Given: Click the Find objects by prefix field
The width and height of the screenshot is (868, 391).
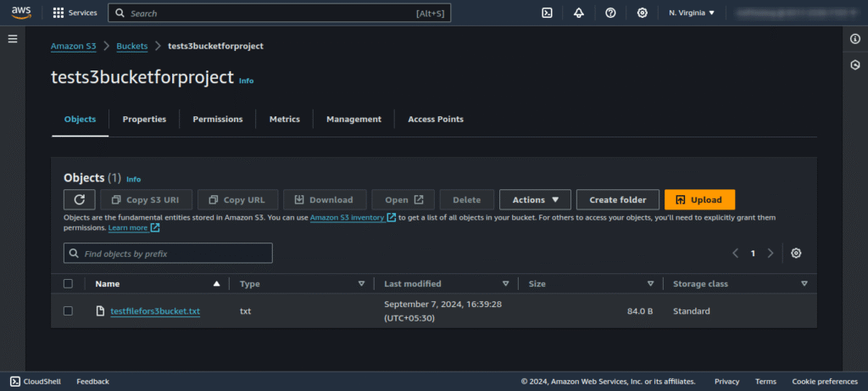Looking at the screenshot, I should [168, 253].
